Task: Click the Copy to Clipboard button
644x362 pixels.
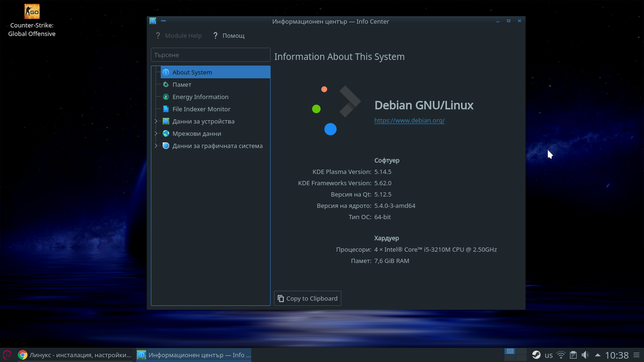Action: [x=307, y=298]
